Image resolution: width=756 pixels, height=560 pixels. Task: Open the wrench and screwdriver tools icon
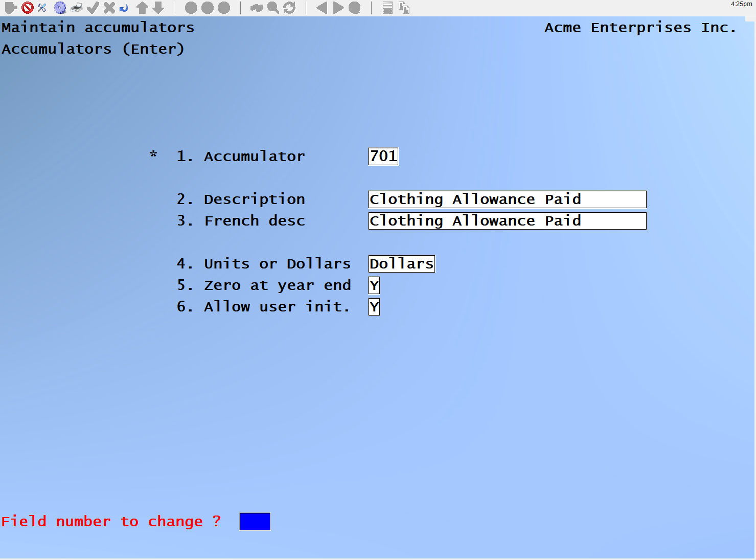click(x=42, y=8)
